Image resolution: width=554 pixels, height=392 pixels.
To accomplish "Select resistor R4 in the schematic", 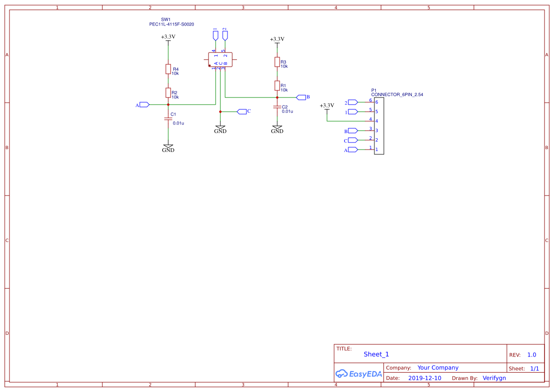I will pyautogui.click(x=168, y=69).
